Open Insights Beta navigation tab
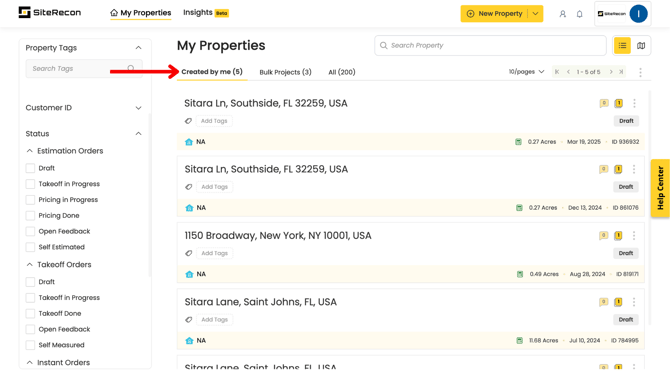This screenshot has width=670, height=377. (x=206, y=13)
